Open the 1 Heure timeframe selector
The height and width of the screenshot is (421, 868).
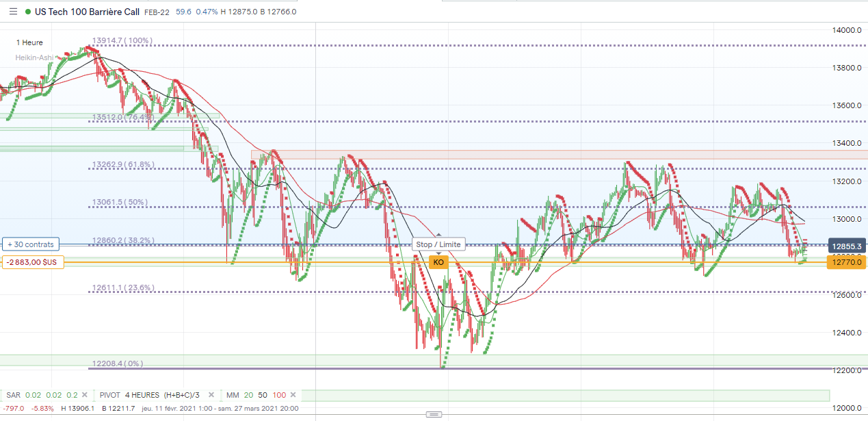[29, 42]
